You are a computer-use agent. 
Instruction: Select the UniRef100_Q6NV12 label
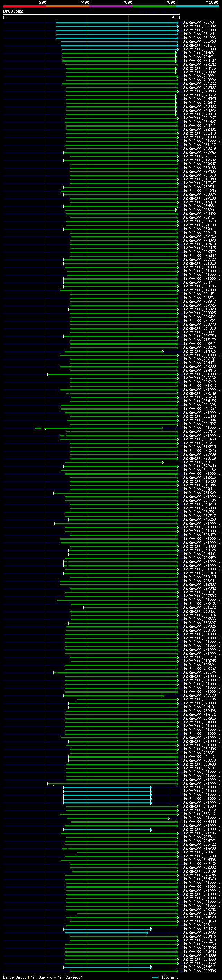point(199,967)
